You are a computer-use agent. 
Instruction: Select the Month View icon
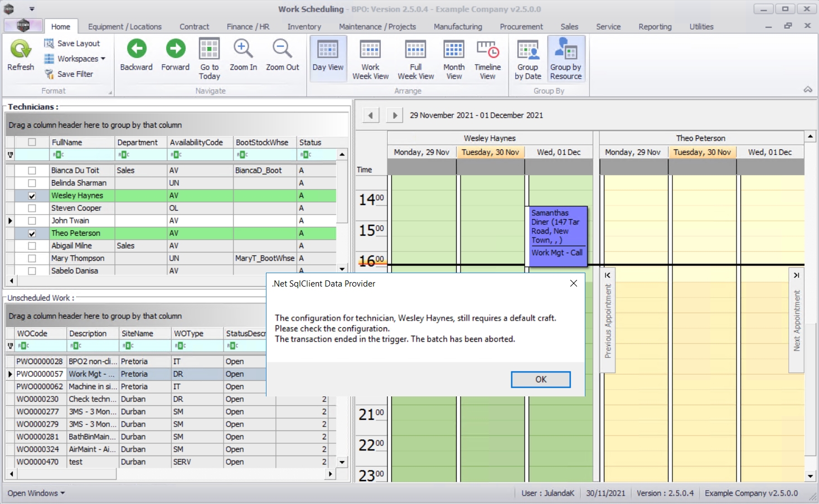pos(454,50)
